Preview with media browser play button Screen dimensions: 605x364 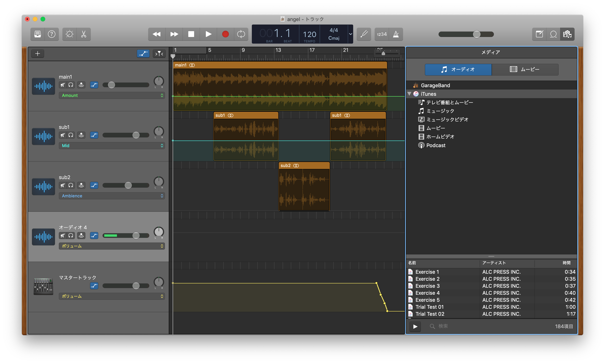[415, 326]
